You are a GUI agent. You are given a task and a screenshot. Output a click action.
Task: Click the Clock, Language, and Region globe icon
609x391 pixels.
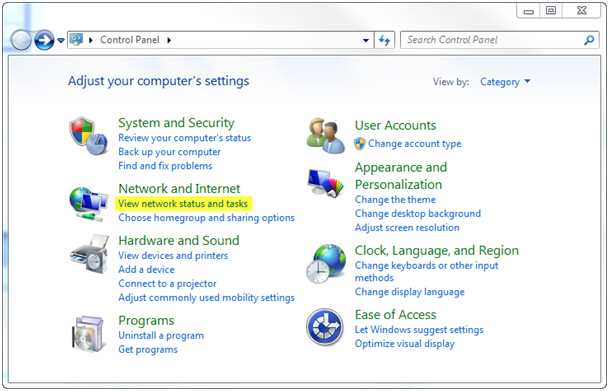325,264
